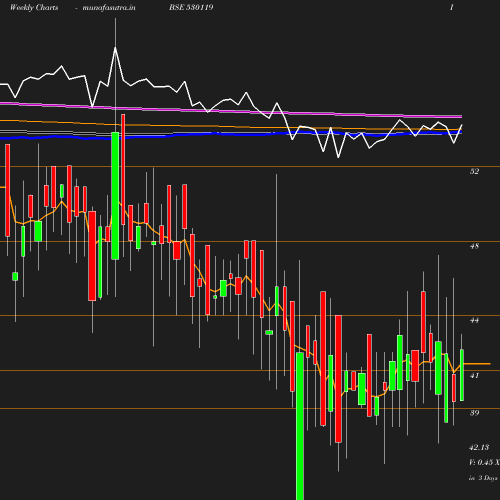
Task: Click the price label 48
Action: click(474, 246)
